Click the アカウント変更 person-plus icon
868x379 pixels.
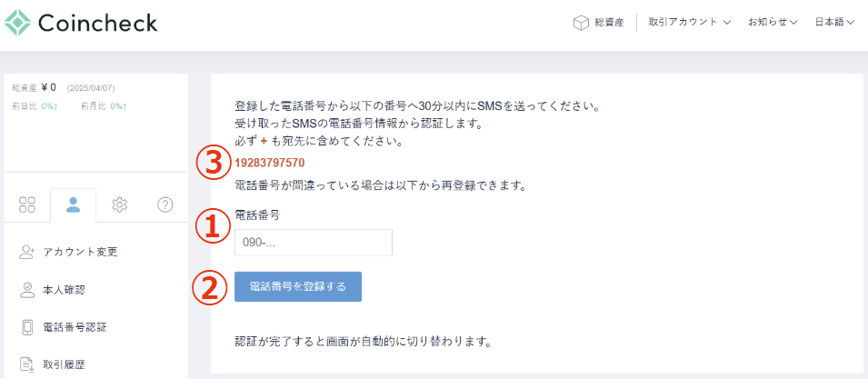pyautogui.click(x=27, y=253)
